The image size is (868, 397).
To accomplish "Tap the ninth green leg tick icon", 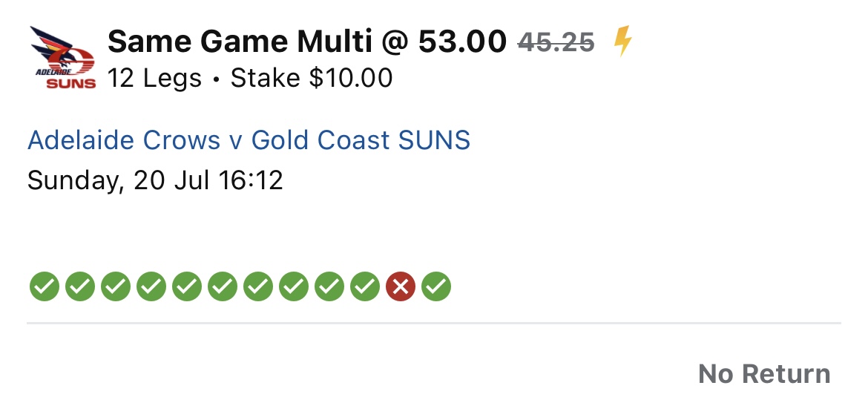I will (x=329, y=287).
